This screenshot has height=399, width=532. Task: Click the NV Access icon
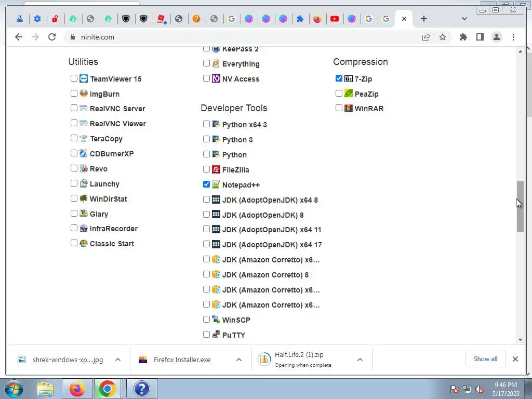coord(216,79)
